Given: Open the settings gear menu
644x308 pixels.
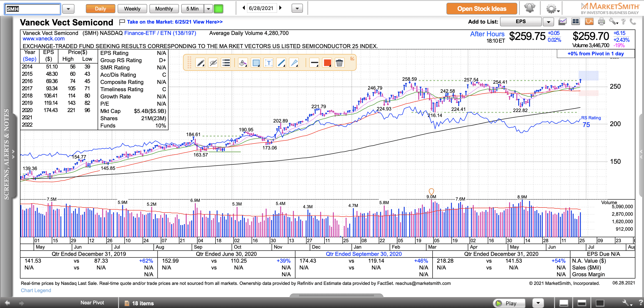Looking at the screenshot, I should coord(552,9).
